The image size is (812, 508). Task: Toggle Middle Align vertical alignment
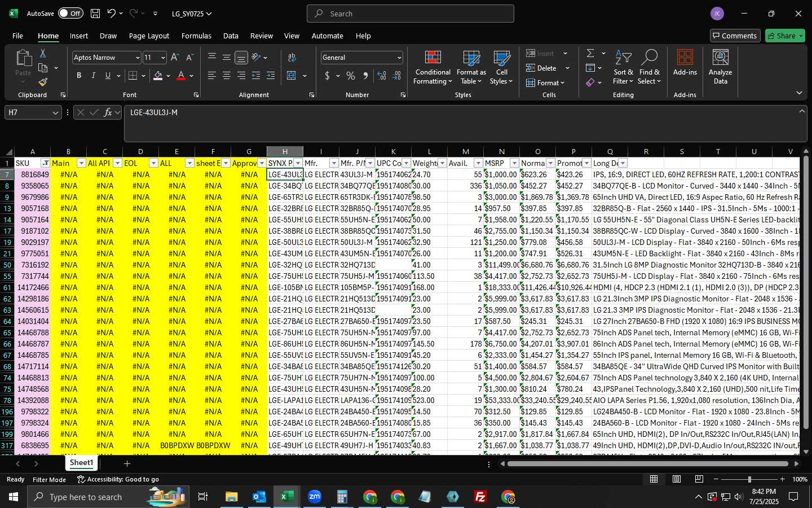(227, 58)
